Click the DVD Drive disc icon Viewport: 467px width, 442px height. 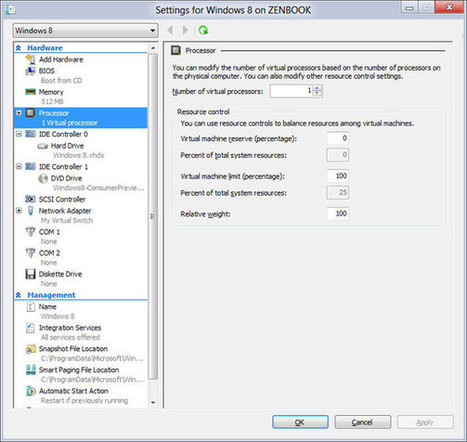43,178
